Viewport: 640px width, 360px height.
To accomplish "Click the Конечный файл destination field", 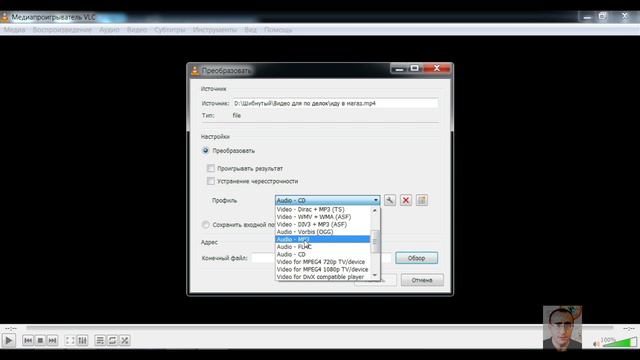I will (x=263, y=258).
